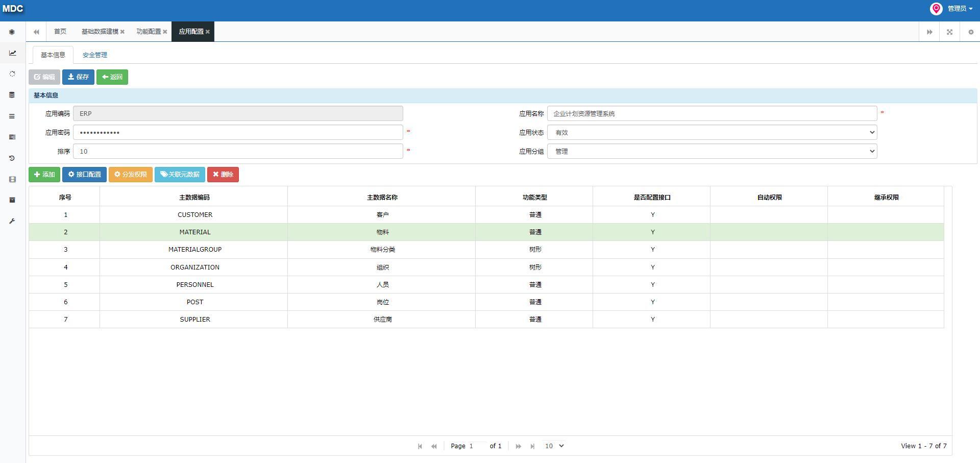Open the 安全管理 sub-tab

[x=95, y=55]
